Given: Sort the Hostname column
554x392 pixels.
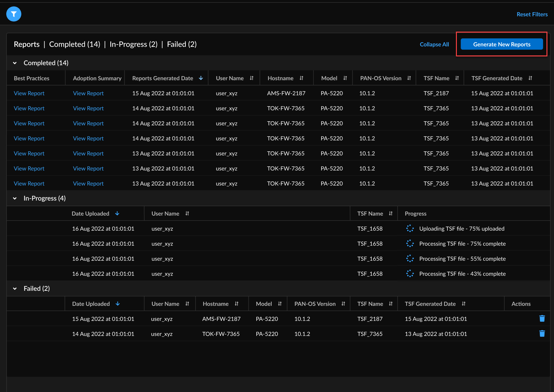Looking at the screenshot, I should (301, 78).
